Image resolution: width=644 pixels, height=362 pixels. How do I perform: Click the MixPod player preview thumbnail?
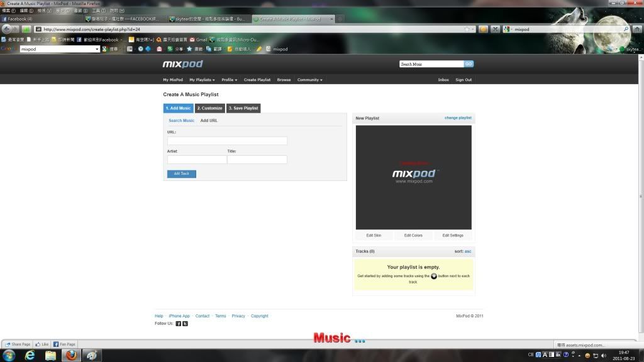414,177
